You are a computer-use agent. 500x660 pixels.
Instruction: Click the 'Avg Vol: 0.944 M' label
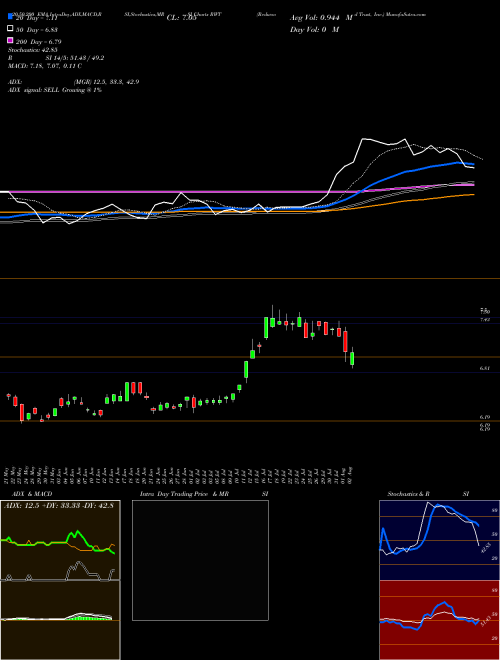(x=321, y=18)
